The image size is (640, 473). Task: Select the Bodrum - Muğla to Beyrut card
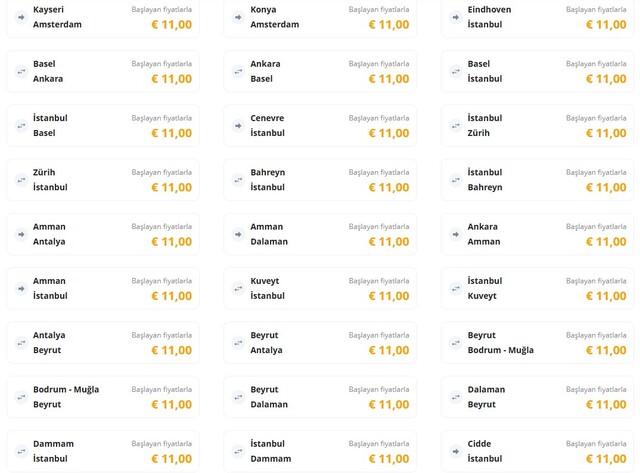[x=102, y=397]
